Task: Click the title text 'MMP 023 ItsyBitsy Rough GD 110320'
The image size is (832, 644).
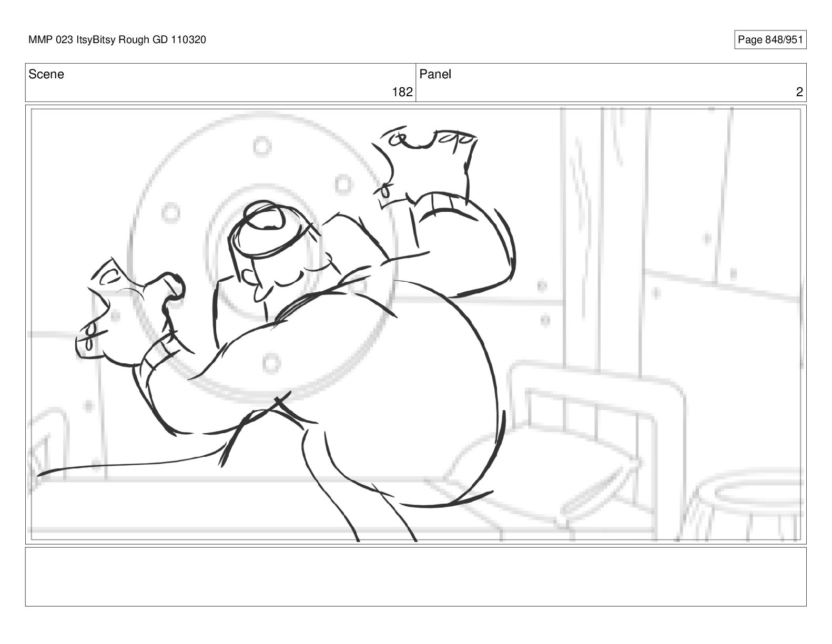Action: click(x=117, y=40)
